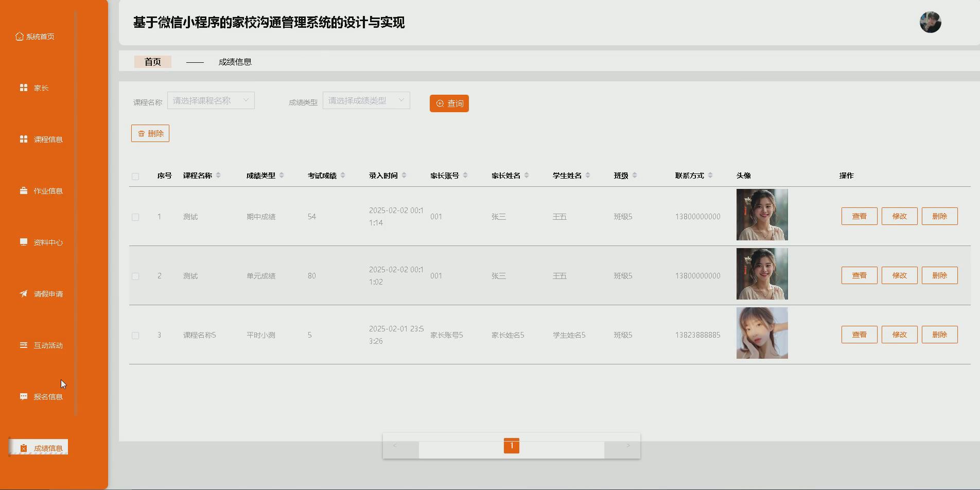980x490 pixels.
Task: Click 修改 for row 3 课程名称5
Action: pyautogui.click(x=900, y=335)
